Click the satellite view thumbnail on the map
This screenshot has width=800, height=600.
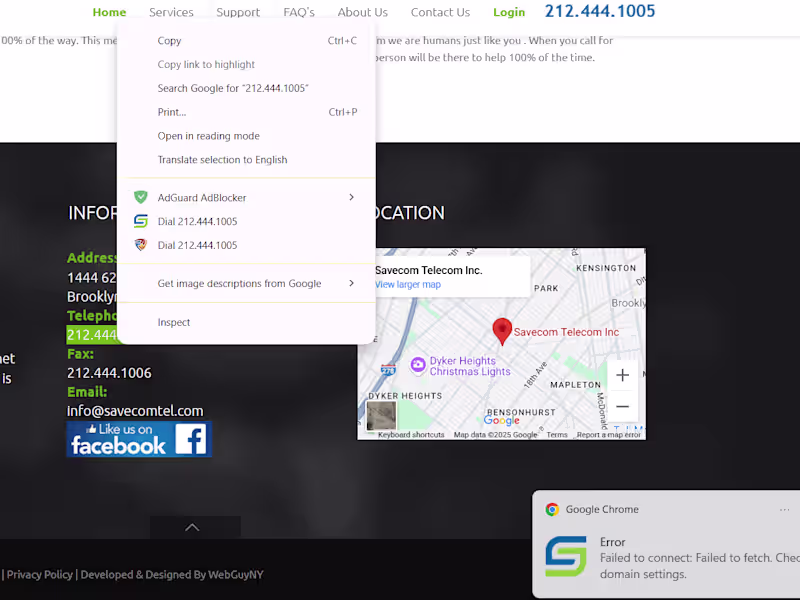click(x=381, y=417)
